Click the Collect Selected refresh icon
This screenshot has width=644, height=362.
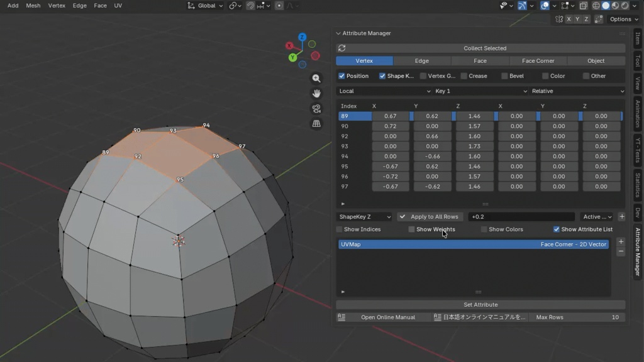pos(341,48)
